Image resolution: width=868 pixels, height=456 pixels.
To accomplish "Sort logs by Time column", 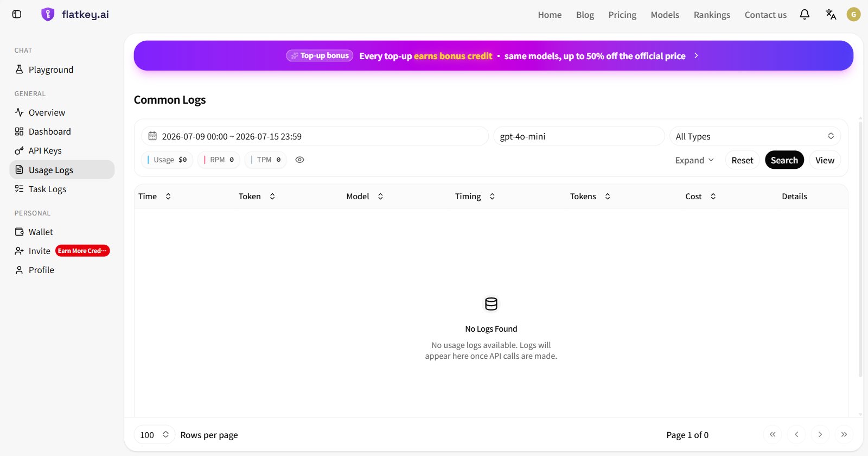I will (x=155, y=197).
